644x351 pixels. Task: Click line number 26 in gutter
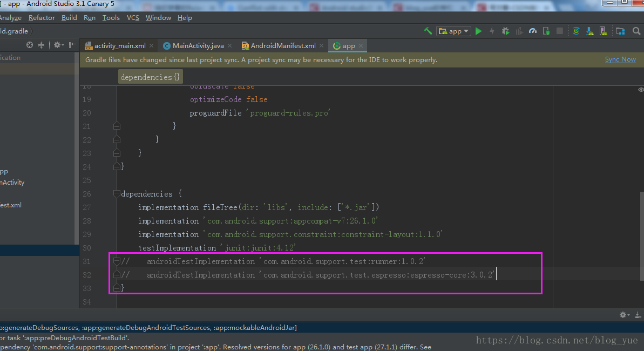(x=87, y=193)
